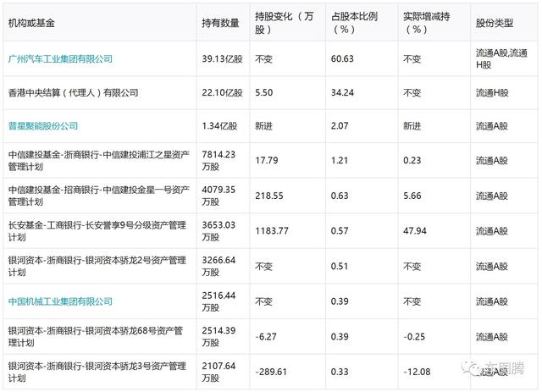The width and height of the screenshot is (542, 392).
Task: Click the 机构或基金 column header
Action: point(31,23)
